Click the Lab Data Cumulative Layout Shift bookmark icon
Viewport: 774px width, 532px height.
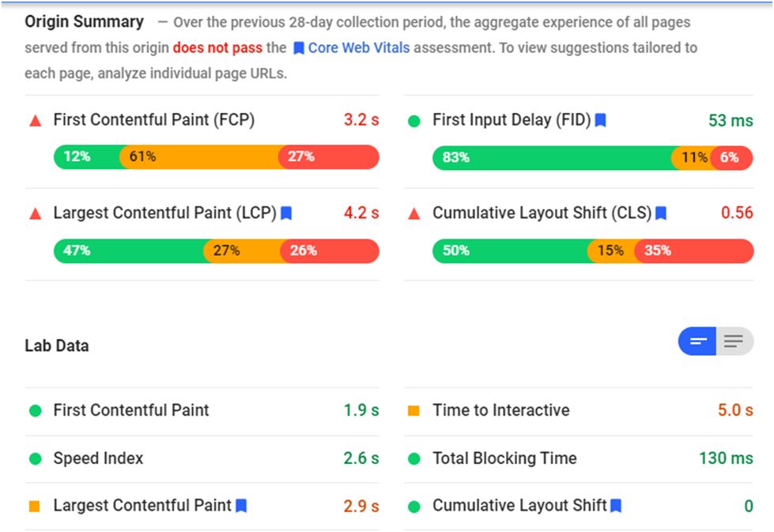click(x=617, y=505)
